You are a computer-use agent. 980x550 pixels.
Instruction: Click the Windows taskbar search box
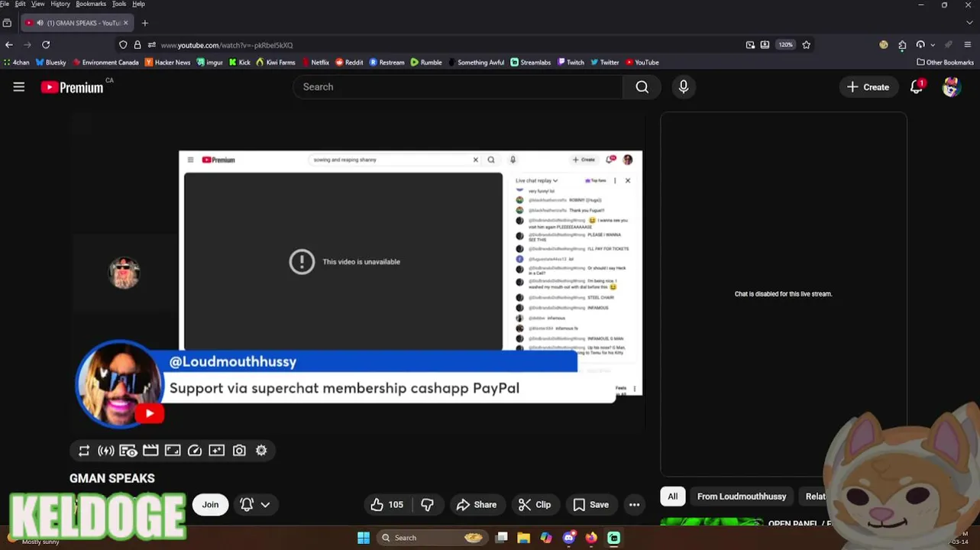point(433,538)
